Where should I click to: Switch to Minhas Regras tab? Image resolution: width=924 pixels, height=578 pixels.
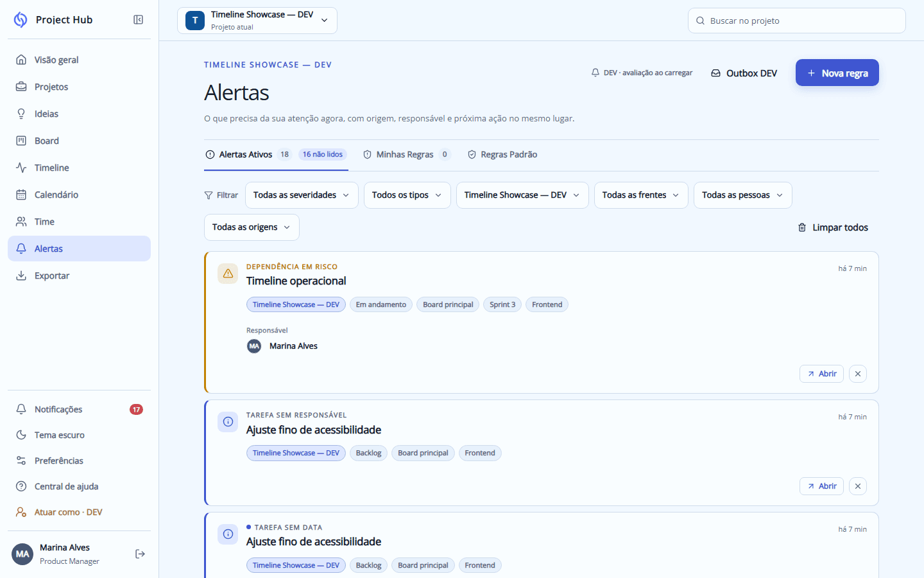pyautogui.click(x=406, y=154)
